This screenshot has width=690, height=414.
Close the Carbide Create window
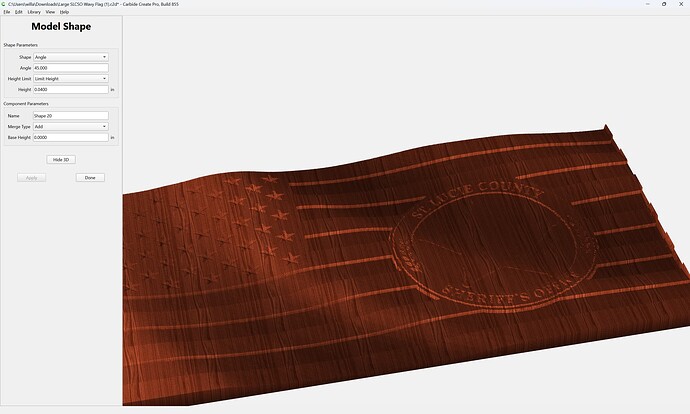coord(681,4)
